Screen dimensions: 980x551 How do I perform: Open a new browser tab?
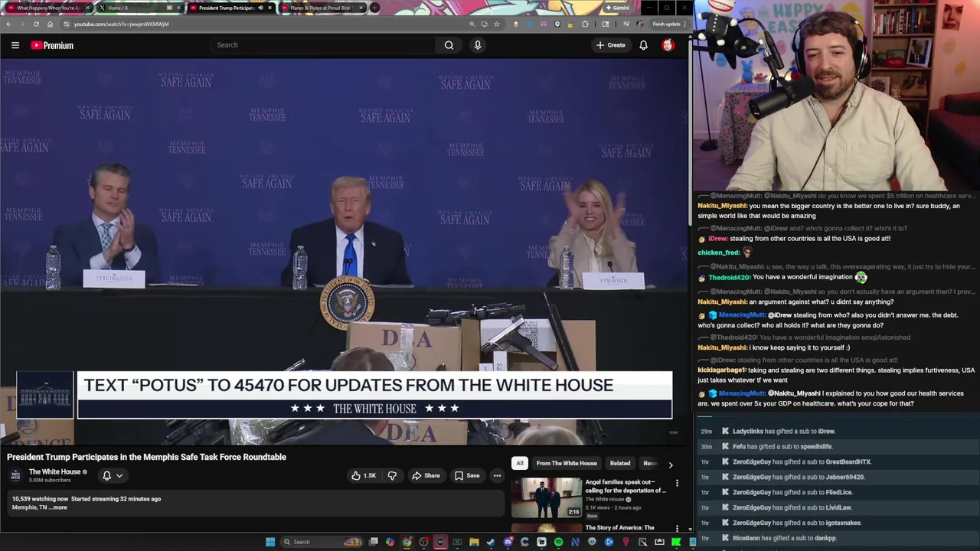[x=374, y=8]
